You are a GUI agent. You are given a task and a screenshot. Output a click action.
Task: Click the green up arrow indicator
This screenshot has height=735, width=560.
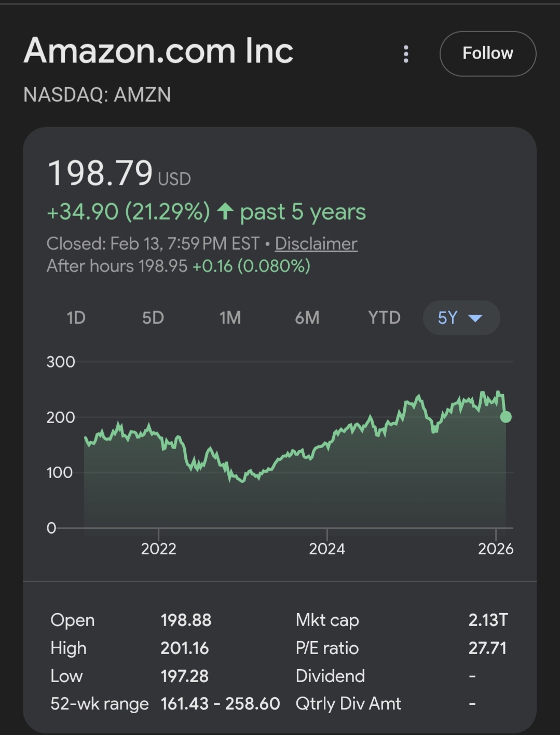[225, 211]
